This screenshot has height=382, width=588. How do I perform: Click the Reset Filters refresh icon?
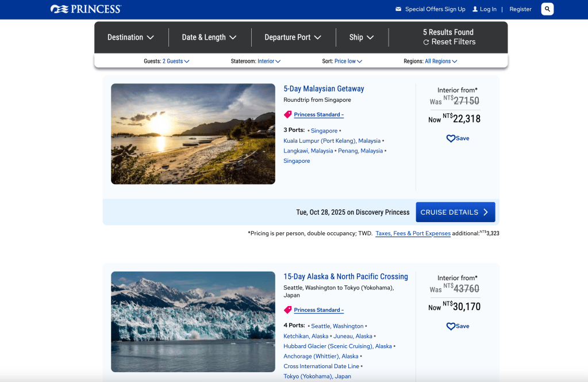(426, 43)
